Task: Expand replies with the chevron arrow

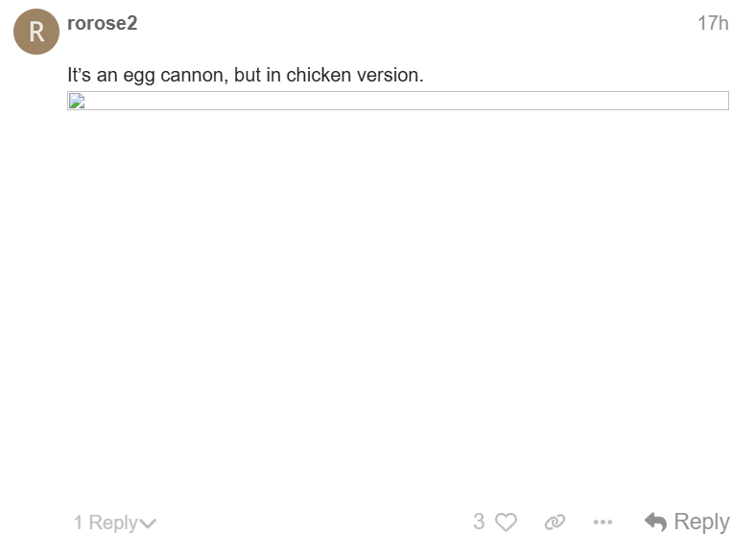Action: pyautogui.click(x=148, y=523)
